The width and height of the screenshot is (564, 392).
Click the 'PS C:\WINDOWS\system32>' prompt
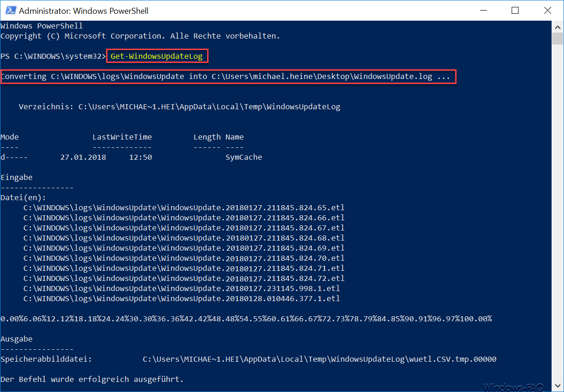(53, 56)
